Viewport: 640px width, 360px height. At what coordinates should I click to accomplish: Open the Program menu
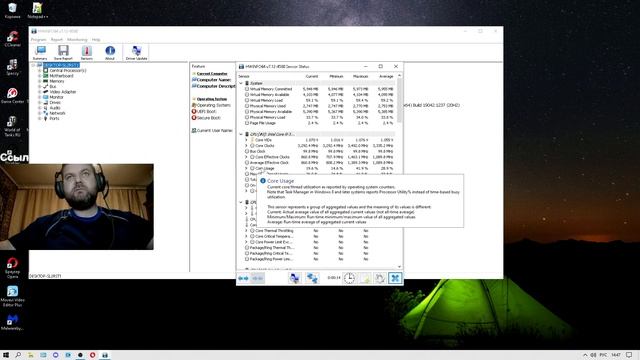(38, 40)
